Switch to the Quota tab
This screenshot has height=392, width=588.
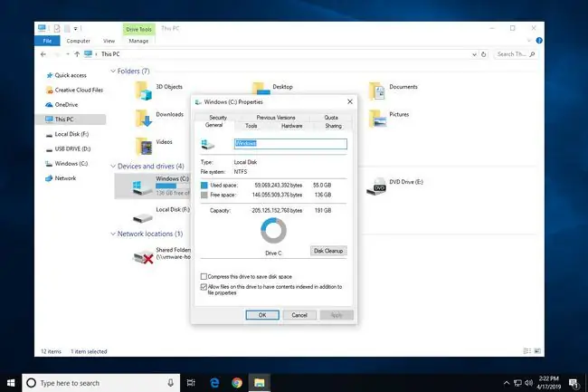click(x=331, y=118)
